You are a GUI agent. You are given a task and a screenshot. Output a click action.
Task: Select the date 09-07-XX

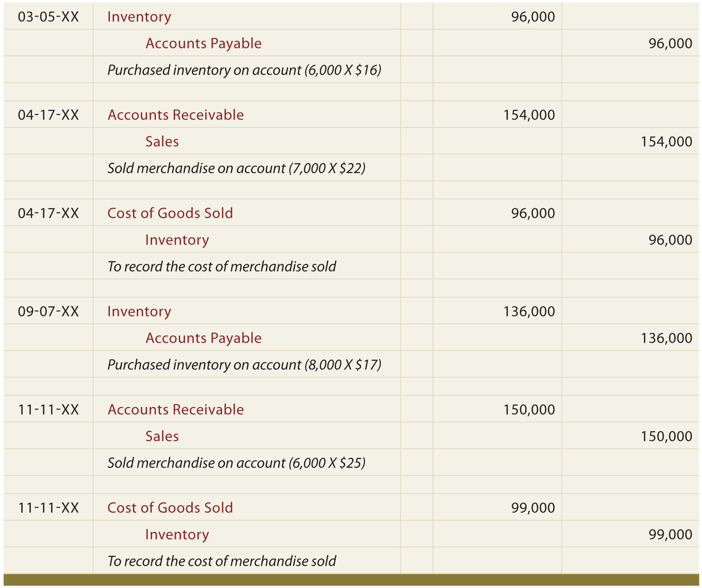48,312
